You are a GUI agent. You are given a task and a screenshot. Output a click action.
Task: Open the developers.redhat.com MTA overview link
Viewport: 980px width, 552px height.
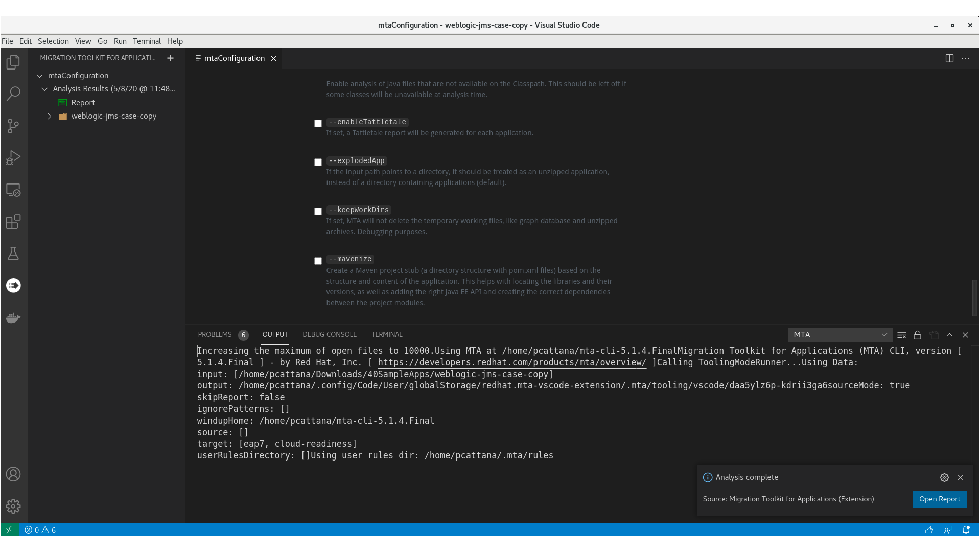click(x=512, y=363)
